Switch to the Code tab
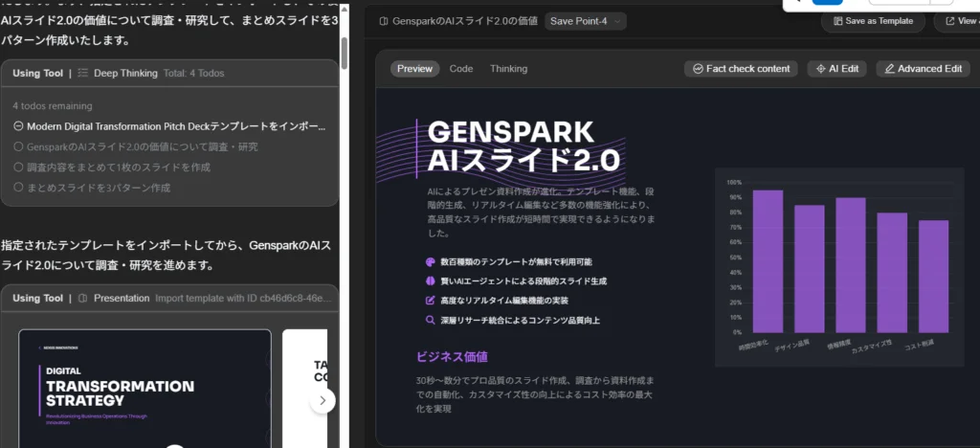Image resolution: width=980 pixels, height=448 pixels. pos(461,69)
